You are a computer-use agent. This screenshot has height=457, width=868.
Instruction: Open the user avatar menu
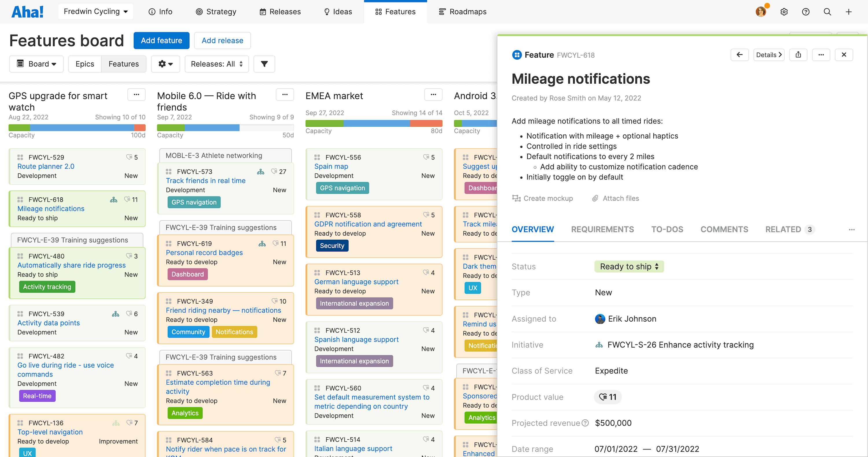[760, 12]
